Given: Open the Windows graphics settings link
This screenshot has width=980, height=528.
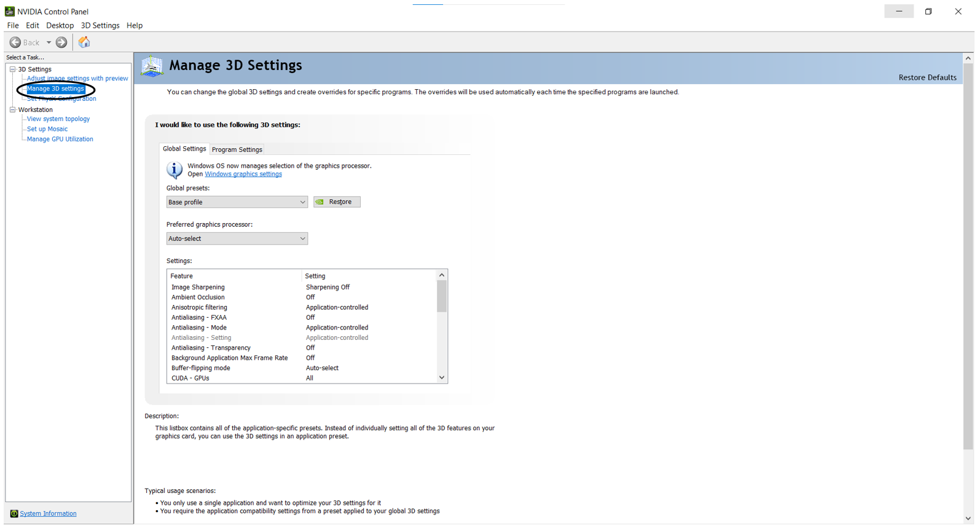Looking at the screenshot, I should (x=243, y=175).
